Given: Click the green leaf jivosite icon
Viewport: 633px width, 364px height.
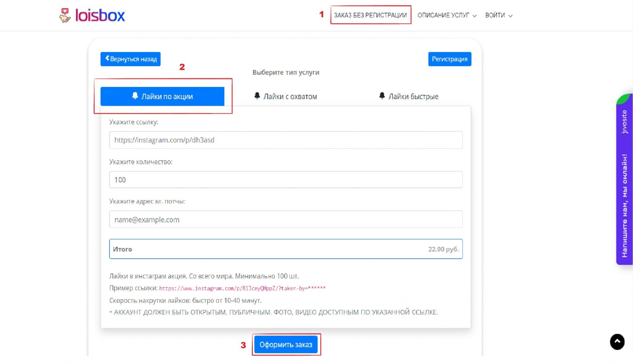Looking at the screenshot, I should (623, 99).
